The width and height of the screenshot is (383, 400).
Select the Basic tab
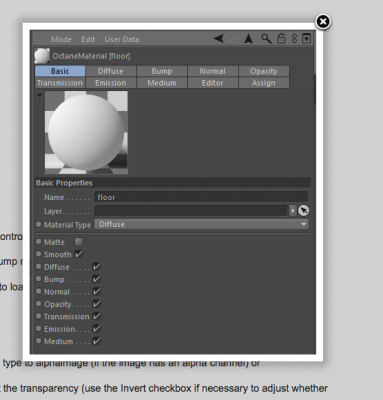tap(60, 71)
